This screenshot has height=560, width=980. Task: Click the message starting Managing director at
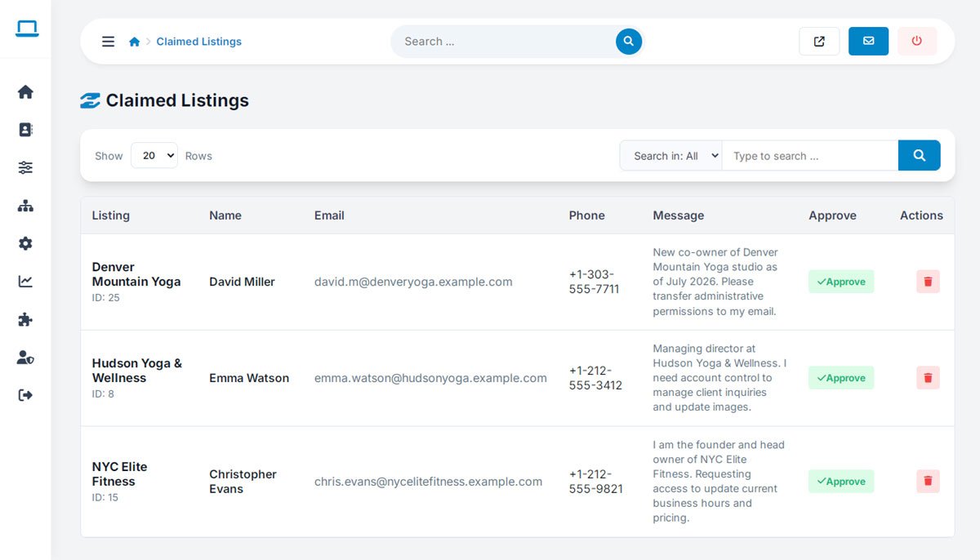coord(719,378)
